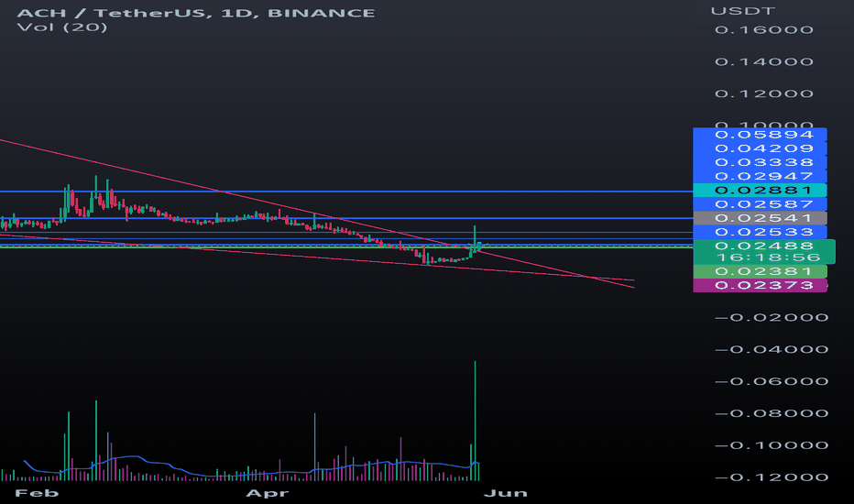Click the Apr time axis label
The image size is (854, 504).
coord(267,494)
